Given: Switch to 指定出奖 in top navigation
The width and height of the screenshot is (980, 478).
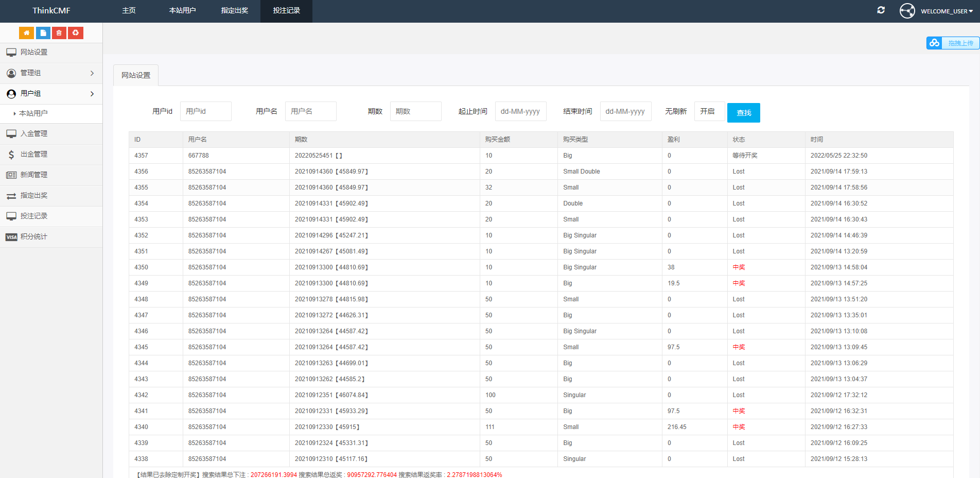Looking at the screenshot, I should pos(234,11).
